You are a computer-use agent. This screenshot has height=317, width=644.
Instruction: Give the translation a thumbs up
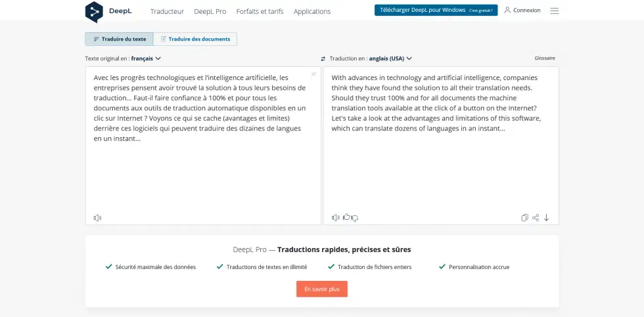(346, 217)
